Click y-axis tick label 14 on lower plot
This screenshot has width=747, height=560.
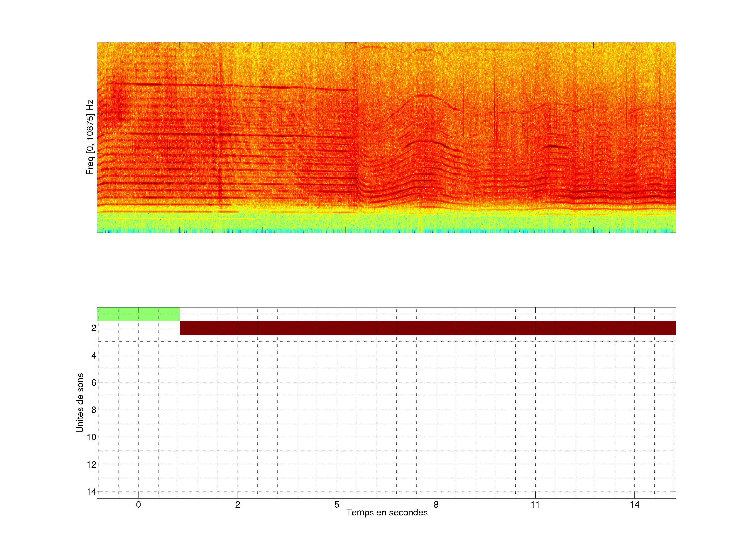click(x=92, y=492)
